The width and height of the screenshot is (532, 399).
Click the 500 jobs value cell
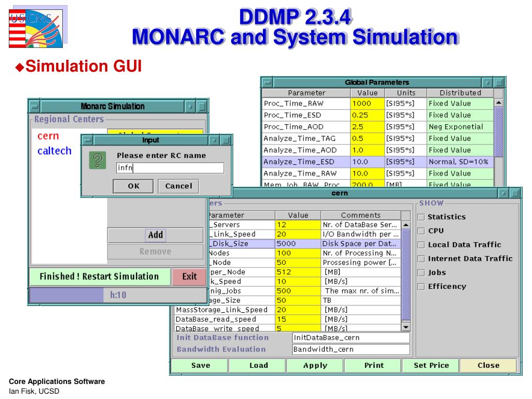point(298,291)
